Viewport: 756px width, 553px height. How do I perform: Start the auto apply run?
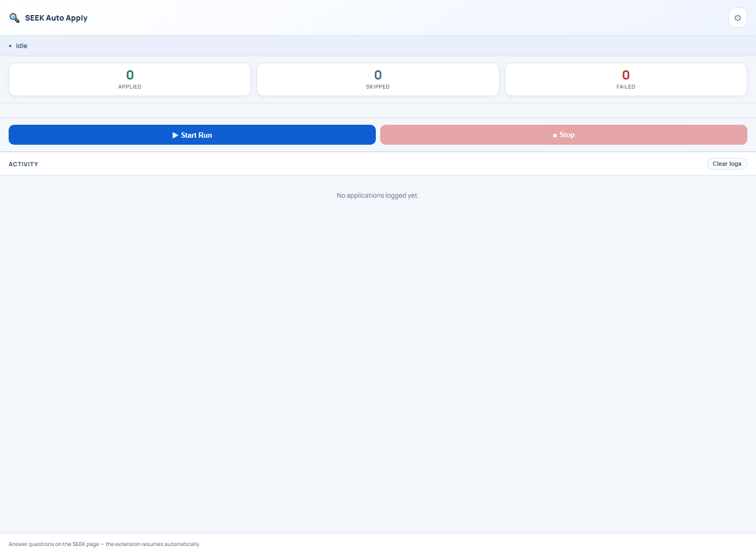(x=192, y=135)
